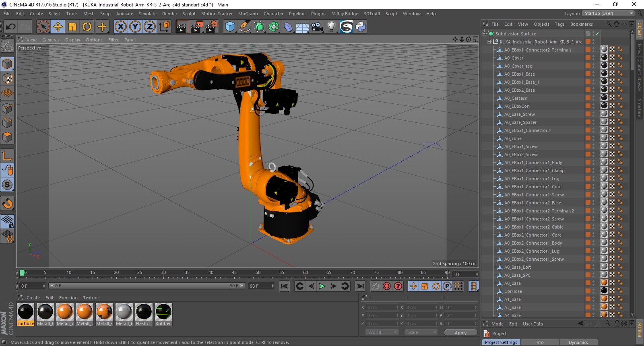Open the viewport Cameras menu
Viewport: 644px width, 346px height.
pos(51,40)
